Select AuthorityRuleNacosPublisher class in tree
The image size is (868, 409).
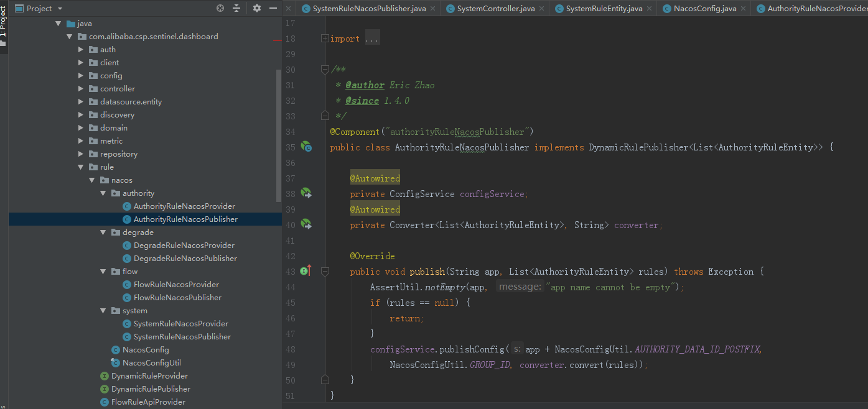[185, 219]
